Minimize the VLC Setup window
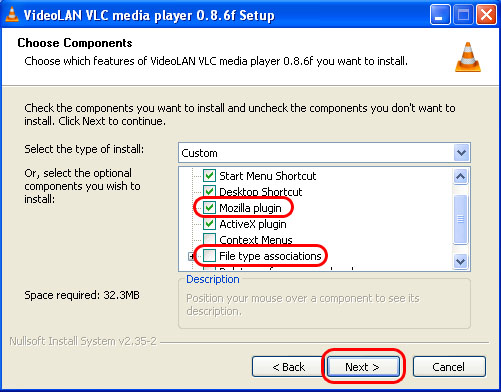 pyautogui.click(x=440, y=15)
